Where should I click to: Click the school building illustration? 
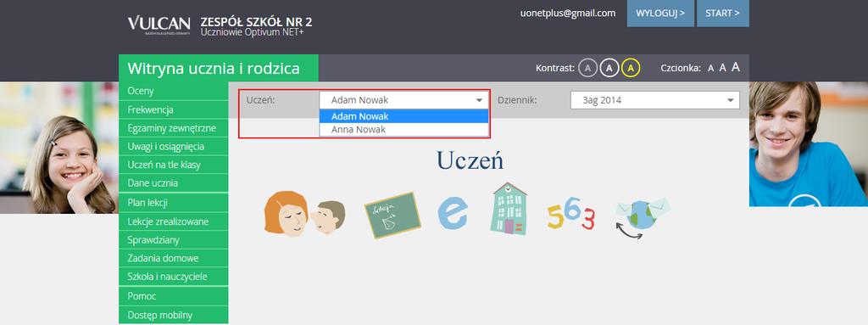(x=508, y=208)
